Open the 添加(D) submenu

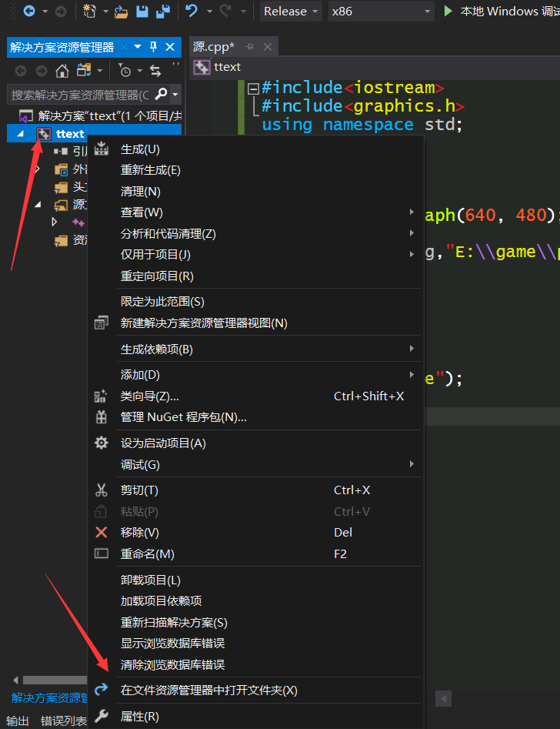click(x=255, y=375)
